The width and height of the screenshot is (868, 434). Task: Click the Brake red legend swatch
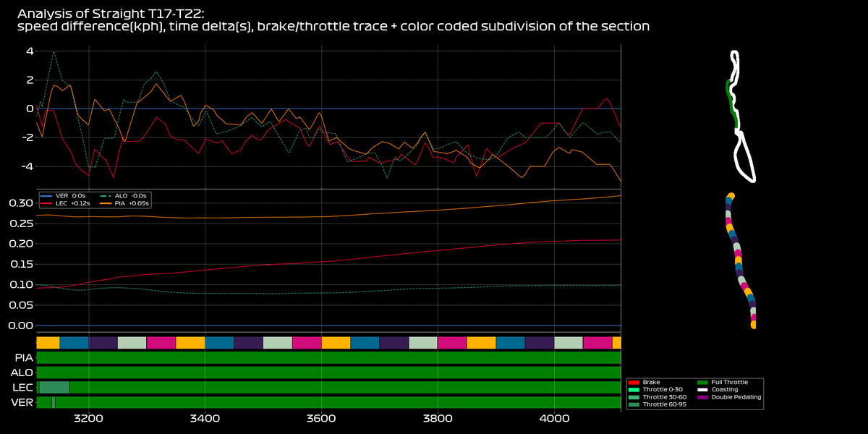click(634, 382)
